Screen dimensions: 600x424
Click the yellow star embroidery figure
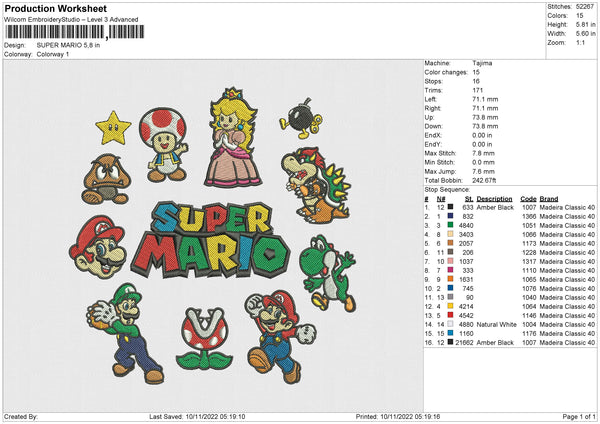pyautogui.click(x=113, y=128)
